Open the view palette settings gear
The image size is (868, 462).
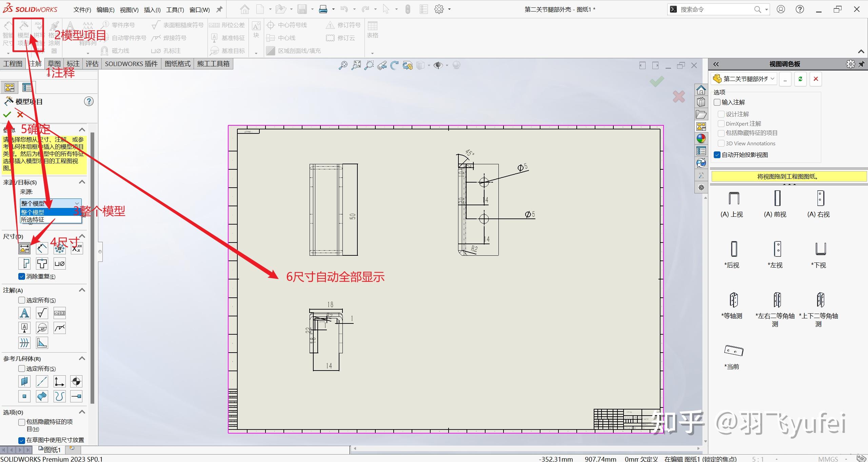pyautogui.click(x=850, y=64)
